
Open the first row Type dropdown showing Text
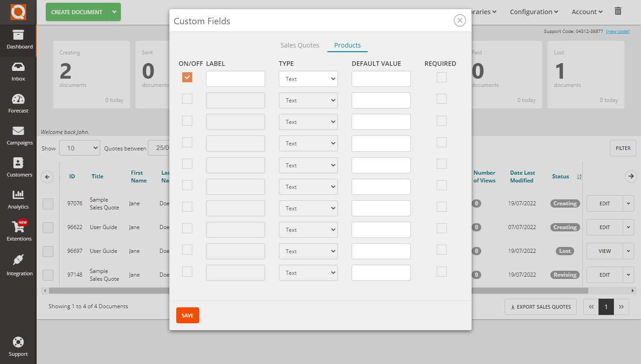[x=308, y=79]
